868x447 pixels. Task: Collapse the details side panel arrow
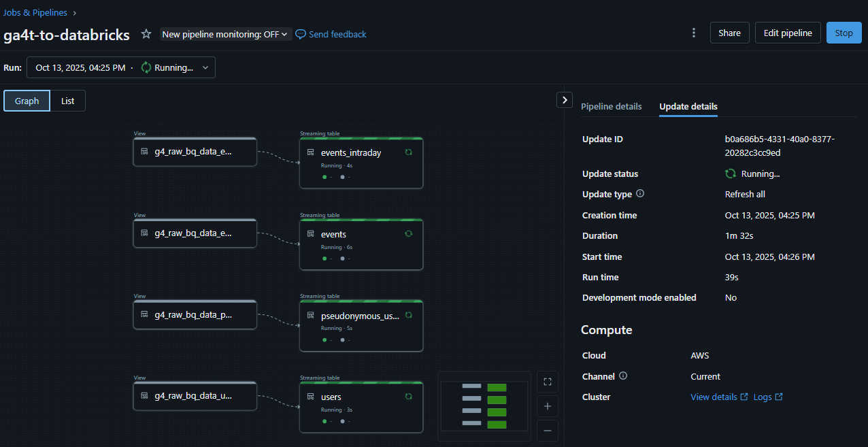564,100
